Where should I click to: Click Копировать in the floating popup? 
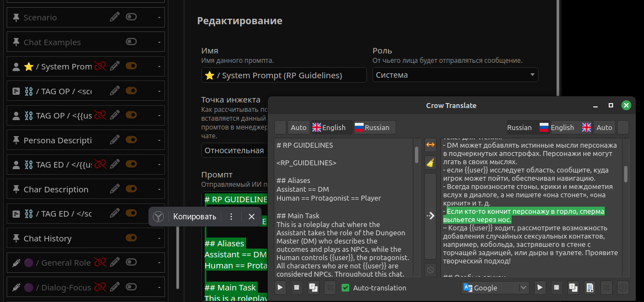coord(194,216)
